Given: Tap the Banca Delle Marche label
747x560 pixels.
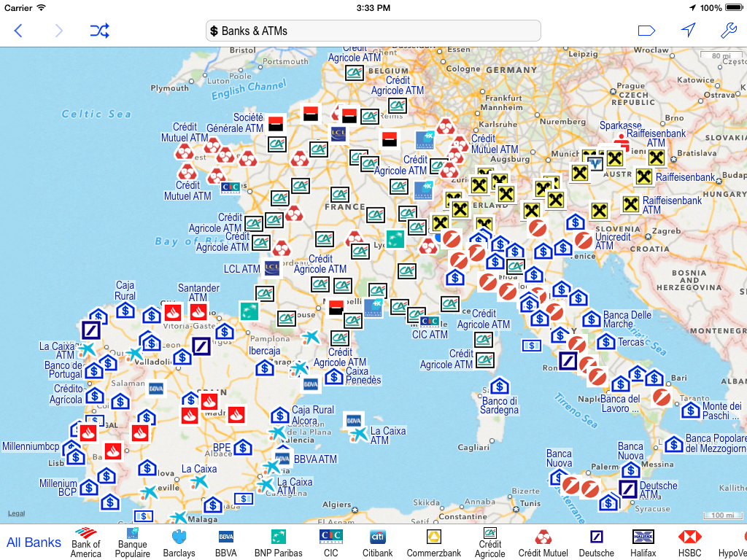Looking at the screenshot, I should click(x=627, y=319).
